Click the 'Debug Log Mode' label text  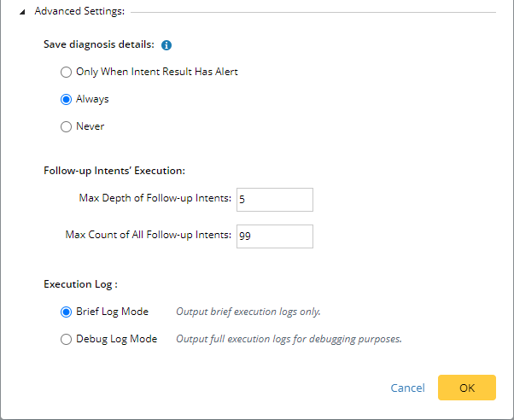[x=116, y=339]
